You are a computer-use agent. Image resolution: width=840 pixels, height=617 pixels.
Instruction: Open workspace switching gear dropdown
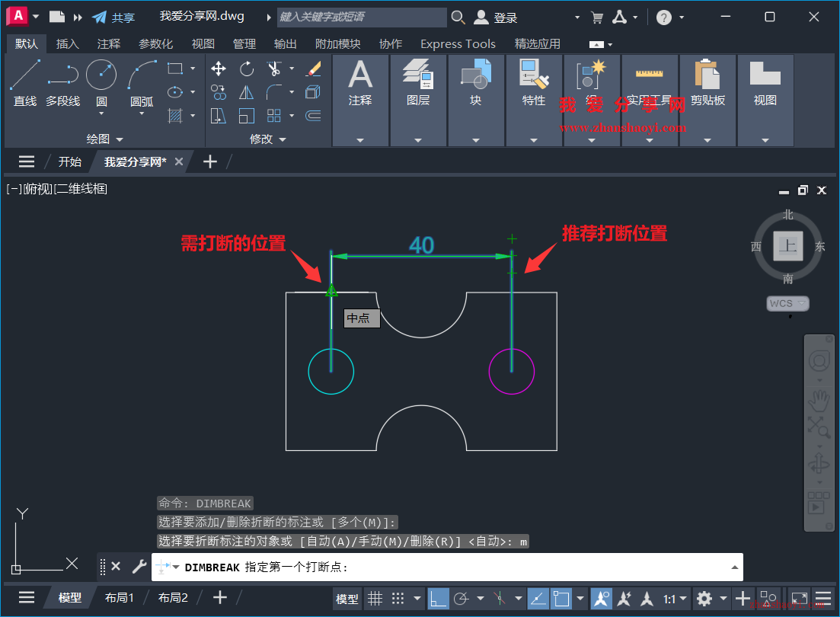pyautogui.click(x=723, y=598)
